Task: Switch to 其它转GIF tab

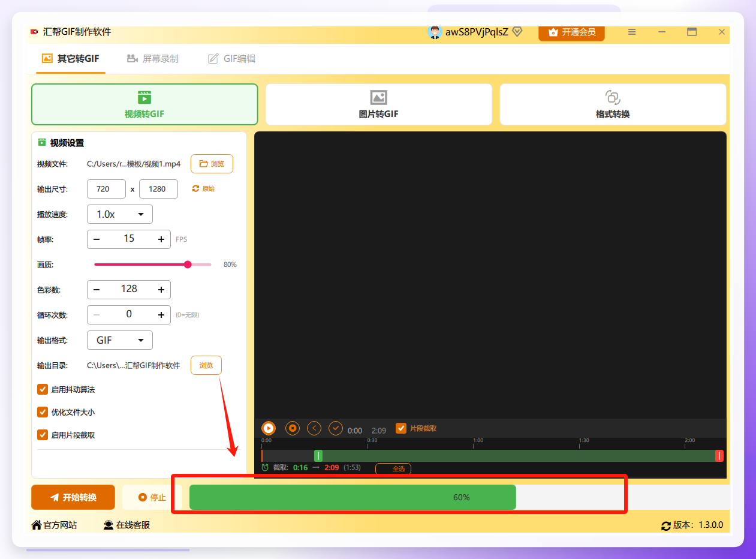Action: pyautogui.click(x=70, y=59)
